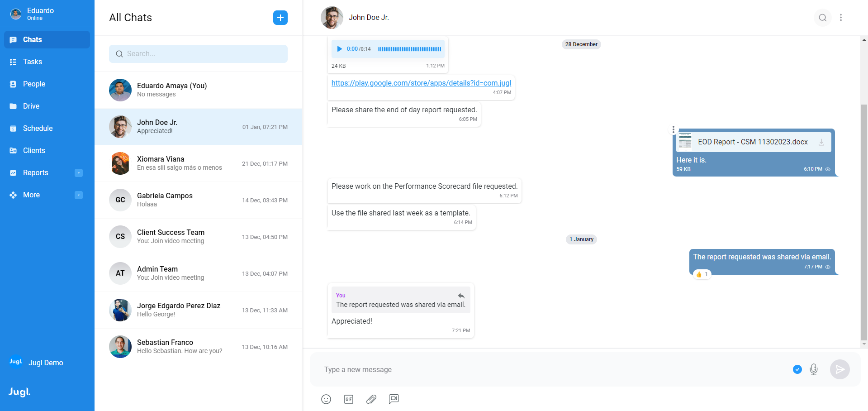868x411 pixels.
Task: Search within the John Doe Jr. conversation
Action: [823, 18]
